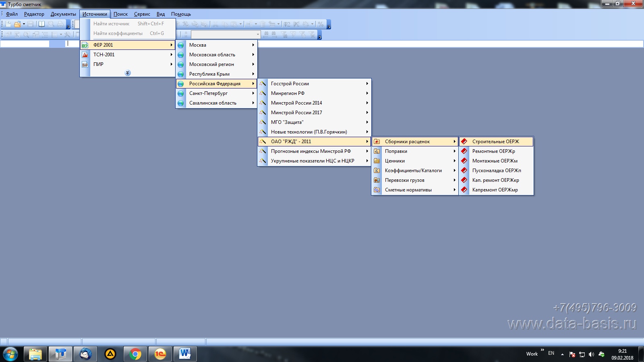Open the toolbar combo box dropdown

click(258, 35)
